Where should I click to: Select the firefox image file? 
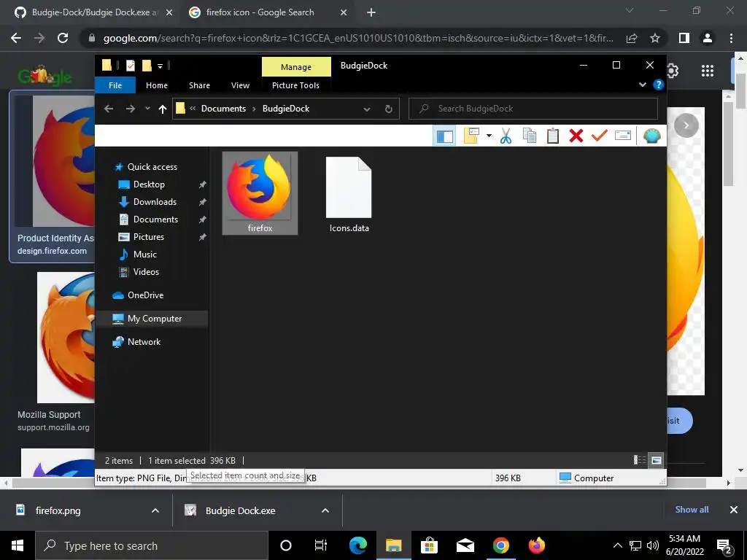tap(260, 192)
